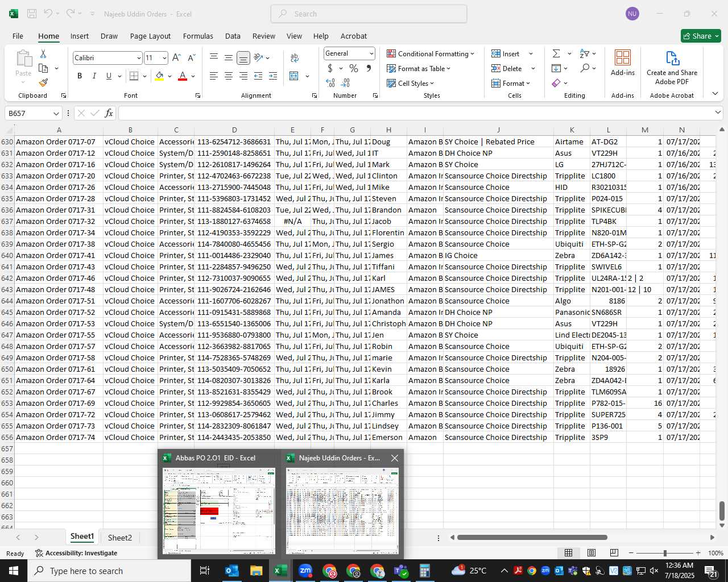
Task: Click the Increase Indent icon
Action: coord(273,76)
